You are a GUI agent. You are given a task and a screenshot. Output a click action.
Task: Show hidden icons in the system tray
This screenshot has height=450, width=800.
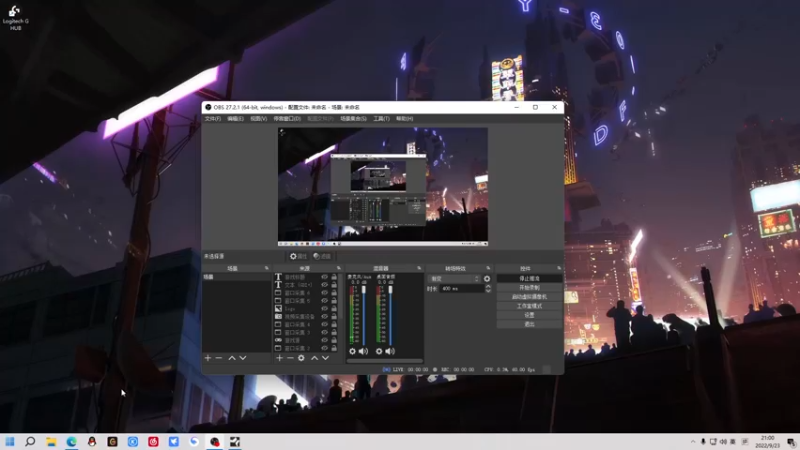coord(692,442)
